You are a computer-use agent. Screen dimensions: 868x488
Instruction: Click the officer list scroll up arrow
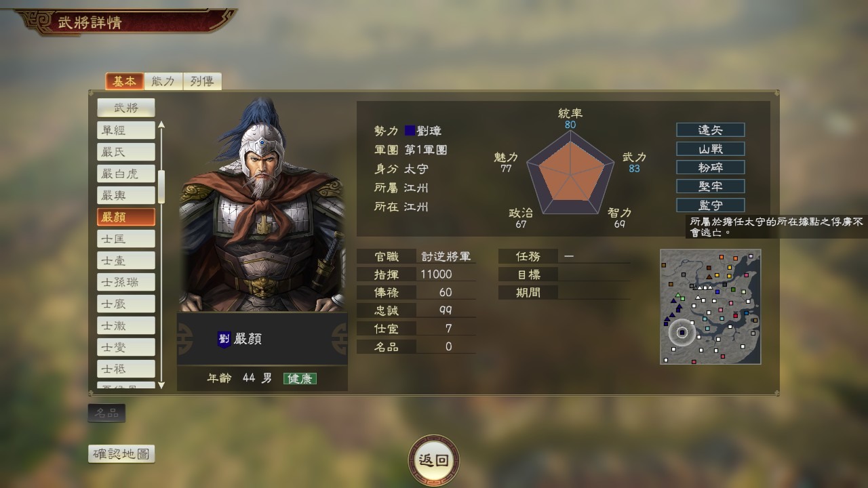pos(161,125)
